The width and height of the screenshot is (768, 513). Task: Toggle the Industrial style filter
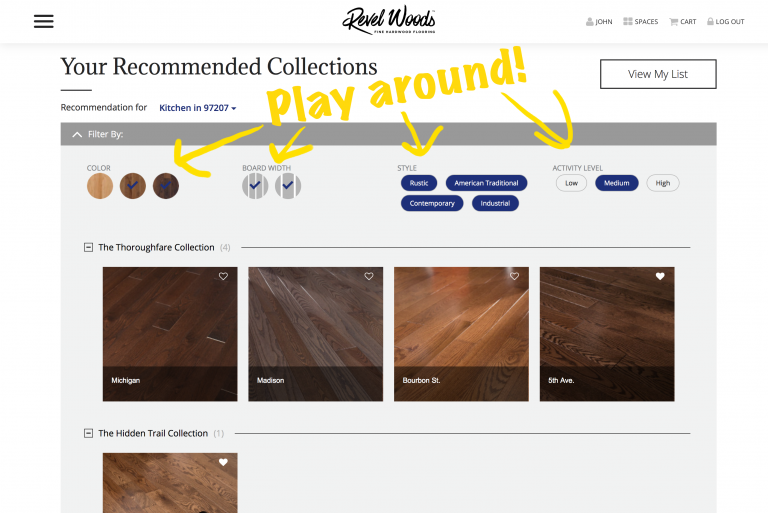495,203
